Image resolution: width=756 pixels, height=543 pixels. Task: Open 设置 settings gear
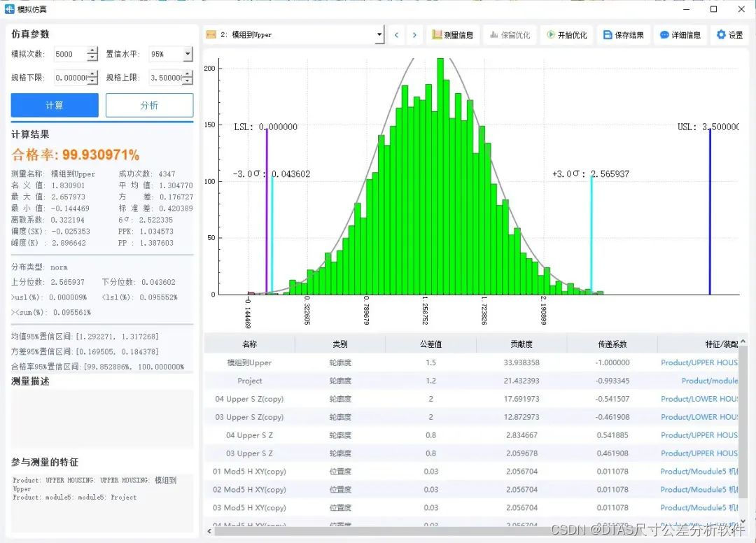tap(729, 35)
